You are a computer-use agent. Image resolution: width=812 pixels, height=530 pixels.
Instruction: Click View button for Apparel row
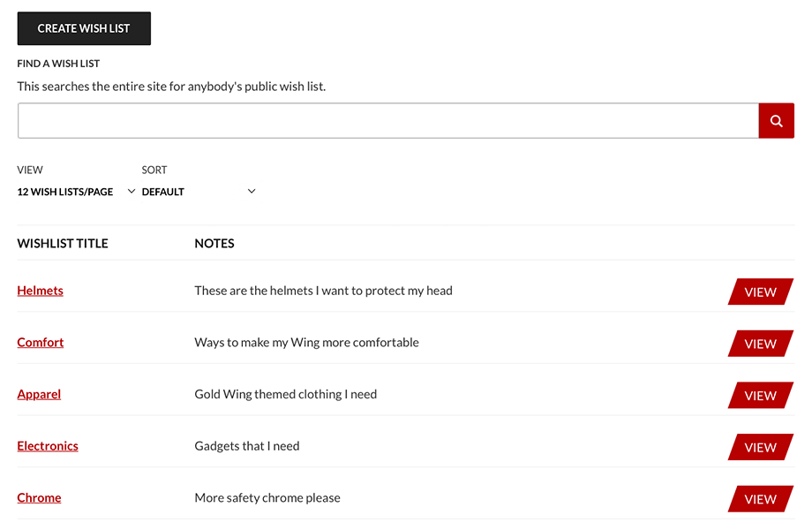760,396
